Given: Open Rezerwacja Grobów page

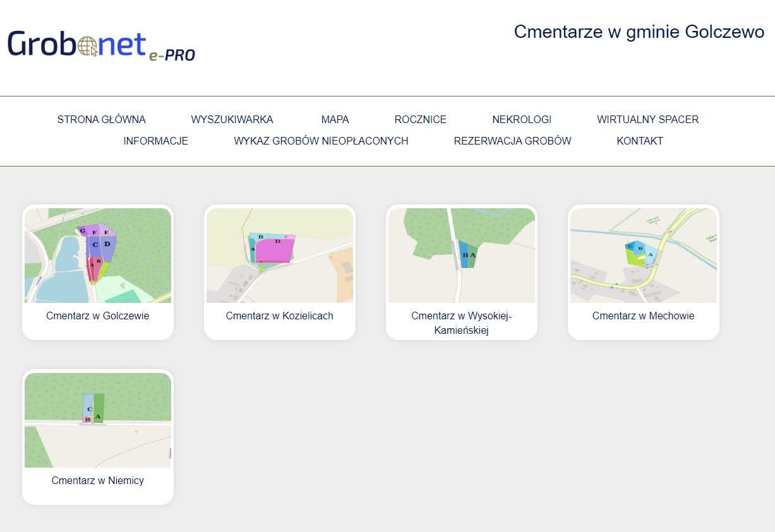Looking at the screenshot, I should click(x=512, y=141).
